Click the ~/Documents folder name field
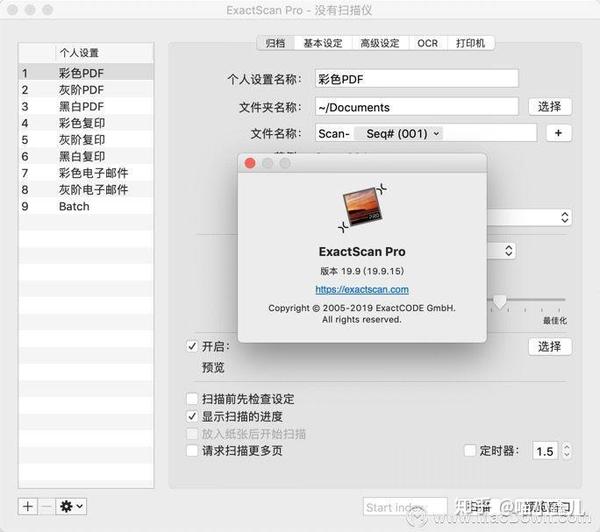Viewport: 600px width, 532px height. click(417, 107)
